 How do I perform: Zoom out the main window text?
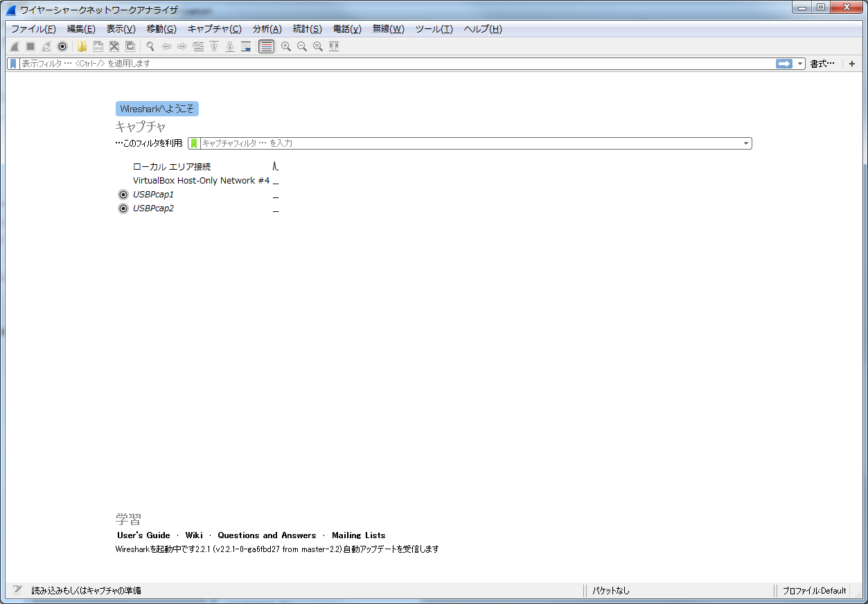tap(302, 46)
